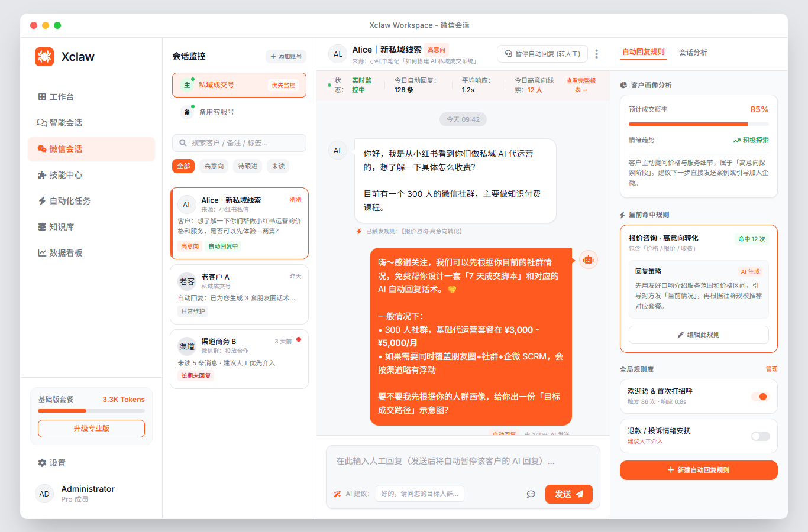This screenshot has width=808, height=532.
Task: Click the 新建自动回复规则 button
Action: pos(699,470)
